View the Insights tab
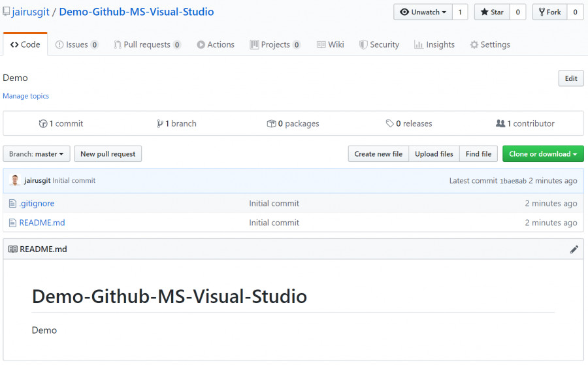Screen dimensions: 588x365 tap(434, 44)
